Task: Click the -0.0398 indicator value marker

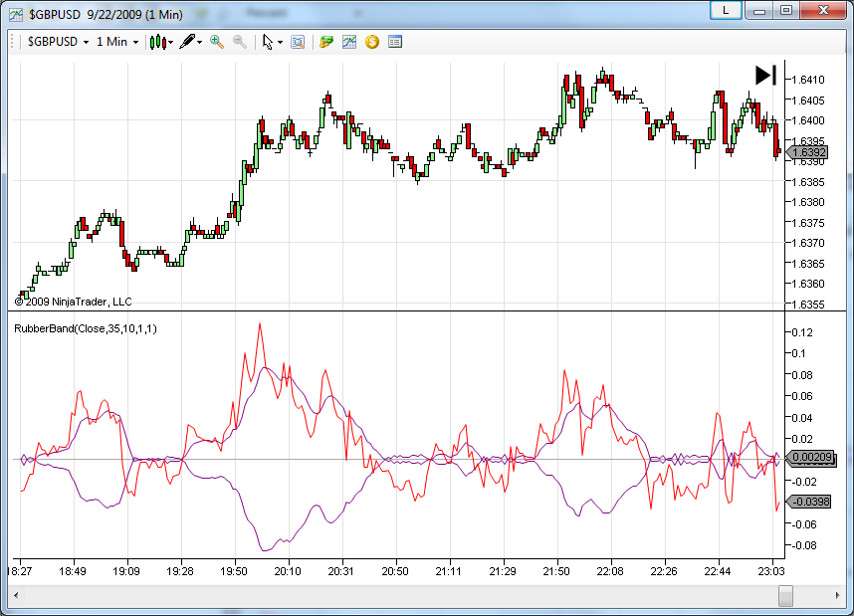Action: tap(809, 502)
